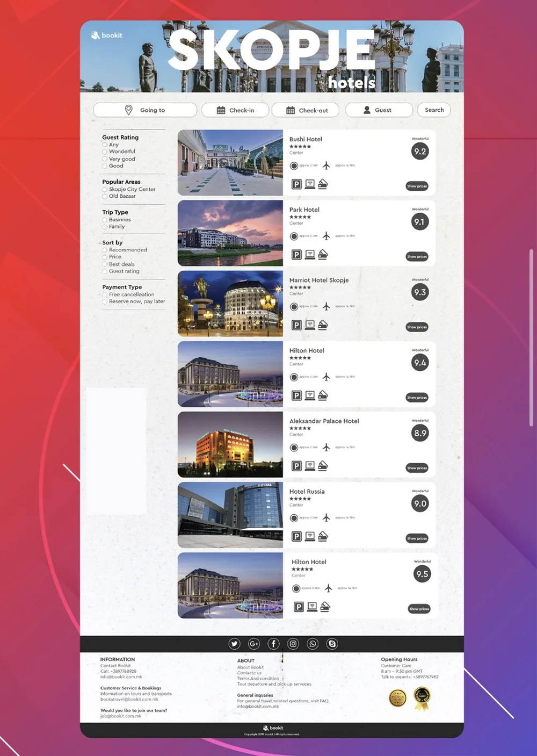The image size is (537, 756).
Task: Show prices for Park Hotel
Action: tap(417, 257)
